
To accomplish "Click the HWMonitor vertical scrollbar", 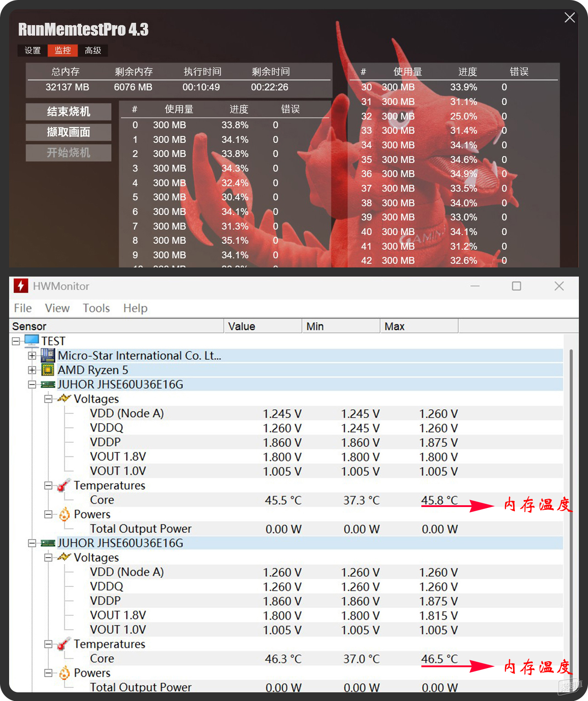I will (571, 502).
